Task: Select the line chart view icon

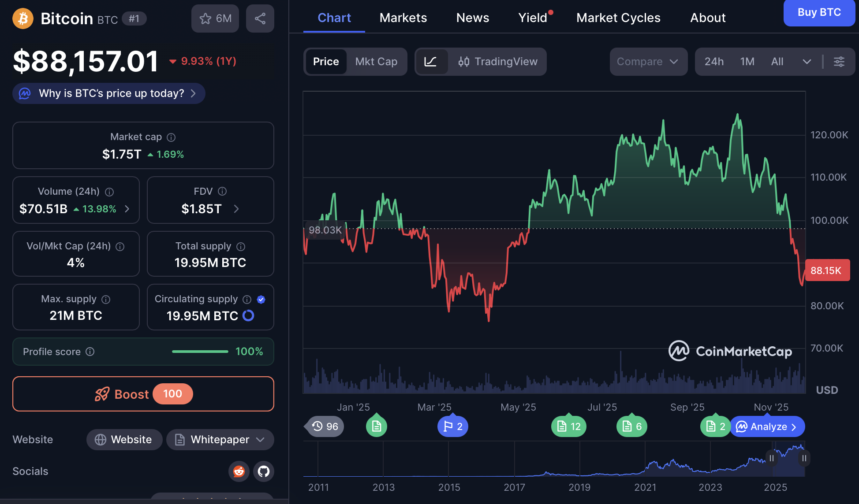Action: pyautogui.click(x=430, y=62)
